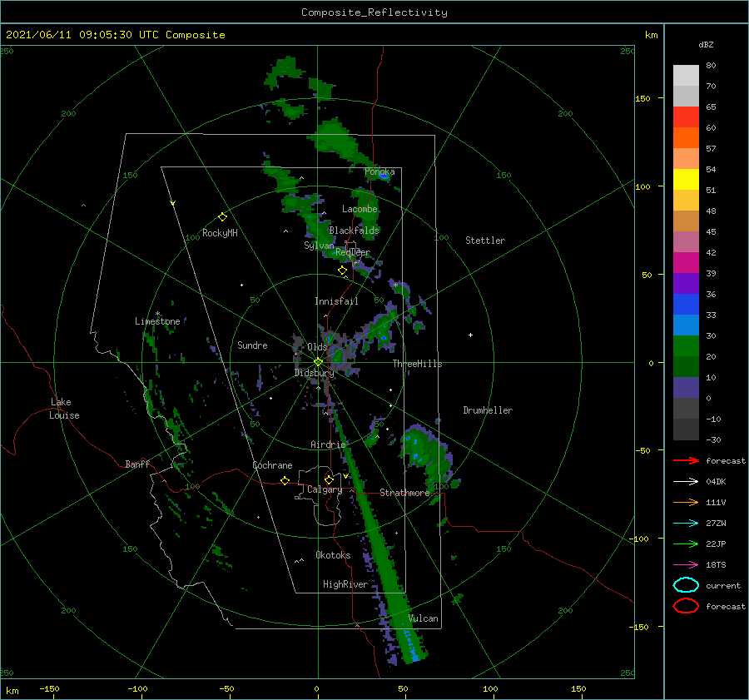Click the Didsbury label
Screen dimensions: 749x700
(315, 373)
